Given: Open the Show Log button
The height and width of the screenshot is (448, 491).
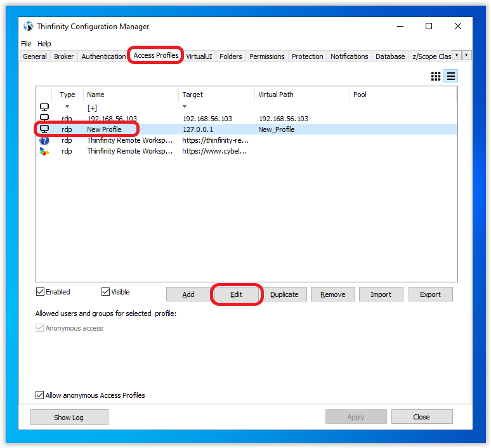Looking at the screenshot, I should 69,417.
